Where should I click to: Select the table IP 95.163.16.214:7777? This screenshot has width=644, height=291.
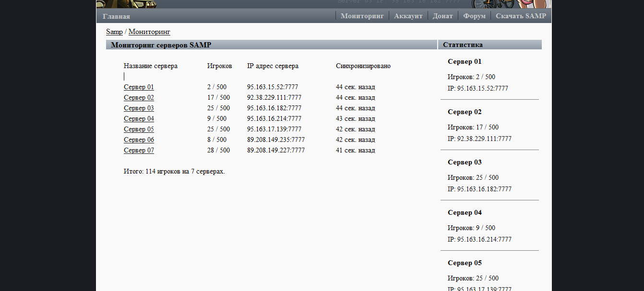(x=274, y=119)
